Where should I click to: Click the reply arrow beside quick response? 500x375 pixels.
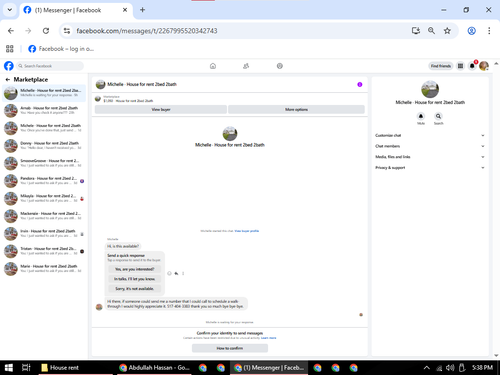coord(176,273)
